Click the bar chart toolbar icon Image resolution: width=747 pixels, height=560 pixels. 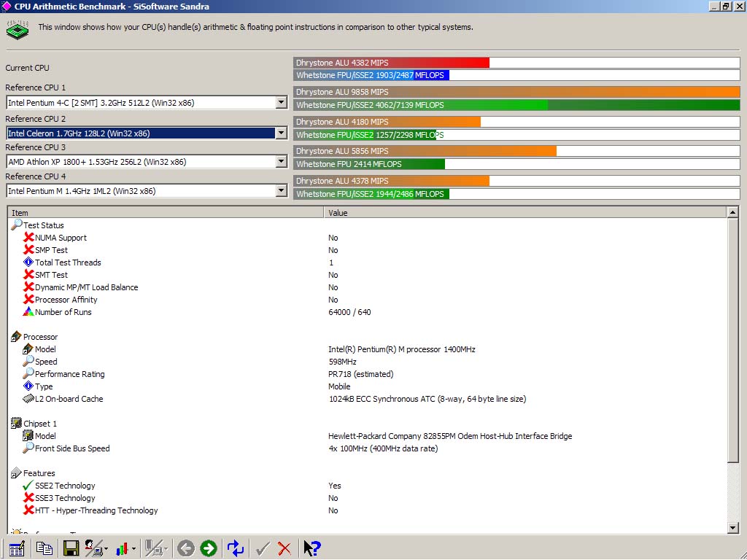123,548
